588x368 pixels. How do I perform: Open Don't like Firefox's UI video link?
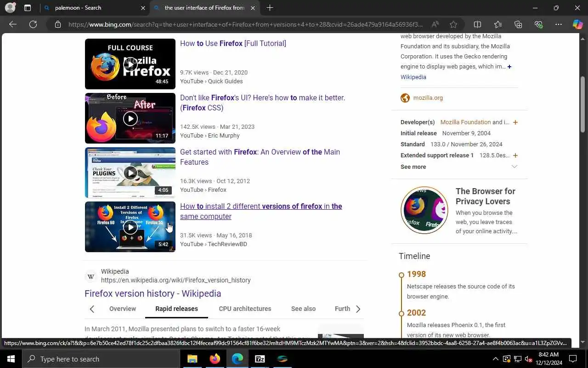[263, 103]
